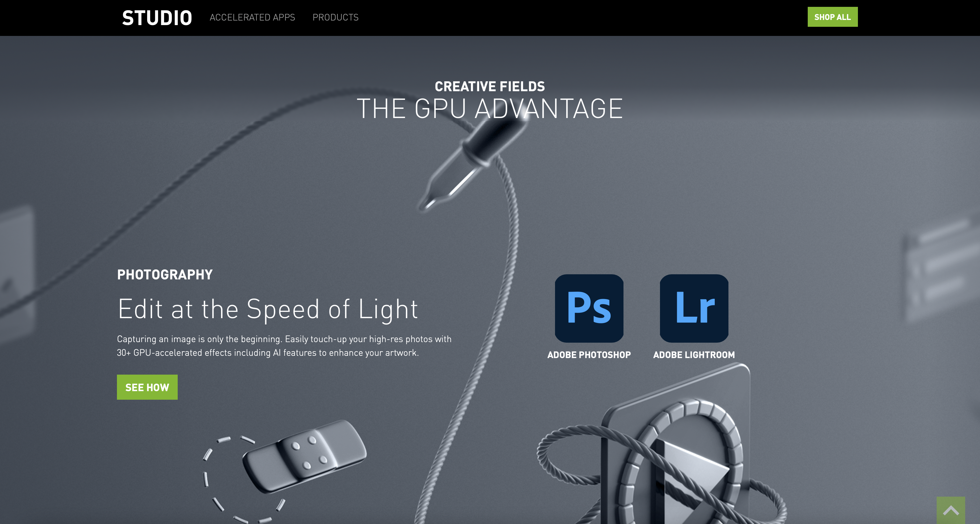Select the Adobe Photoshop text label

point(589,355)
